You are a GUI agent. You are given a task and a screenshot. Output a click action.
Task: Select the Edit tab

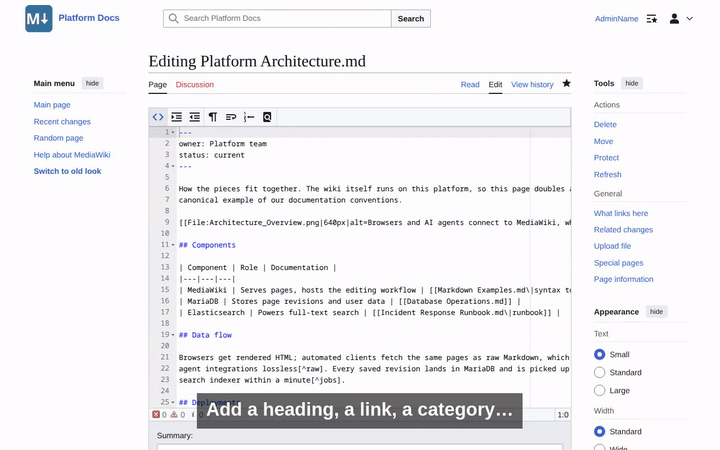point(495,84)
